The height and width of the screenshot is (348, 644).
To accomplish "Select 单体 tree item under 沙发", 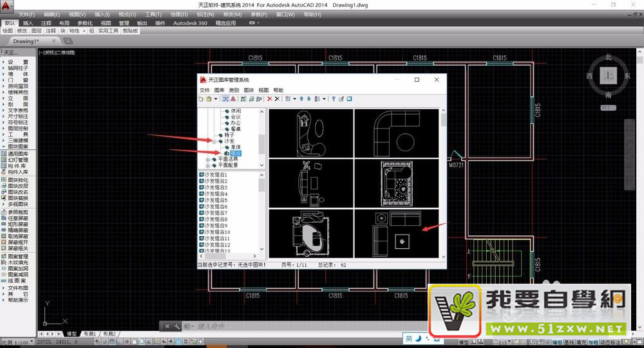I will (x=236, y=147).
